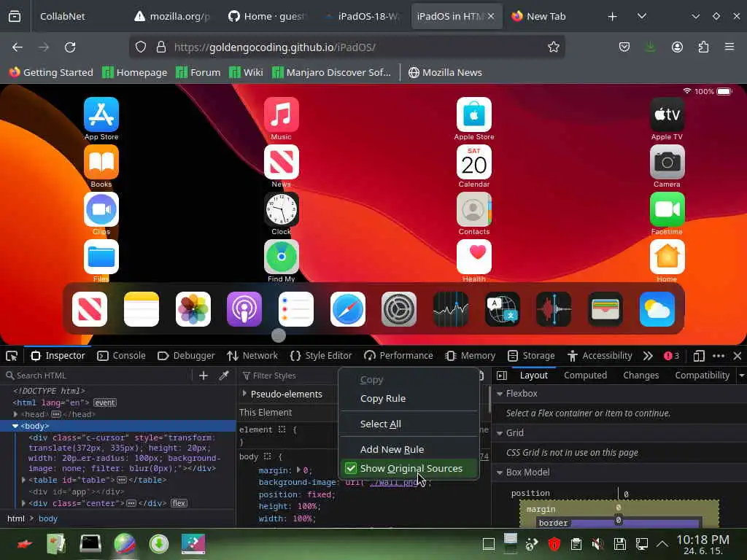Click the flex badge on center div
This screenshot has height=560, width=747.
pos(179,503)
